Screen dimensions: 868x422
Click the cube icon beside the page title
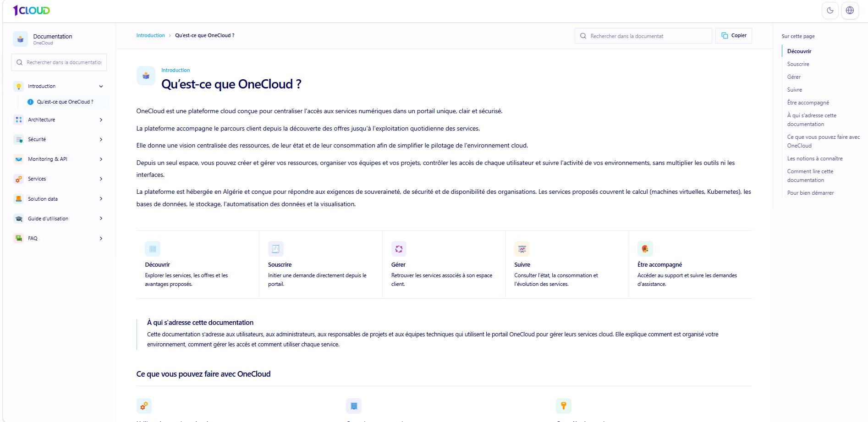146,76
